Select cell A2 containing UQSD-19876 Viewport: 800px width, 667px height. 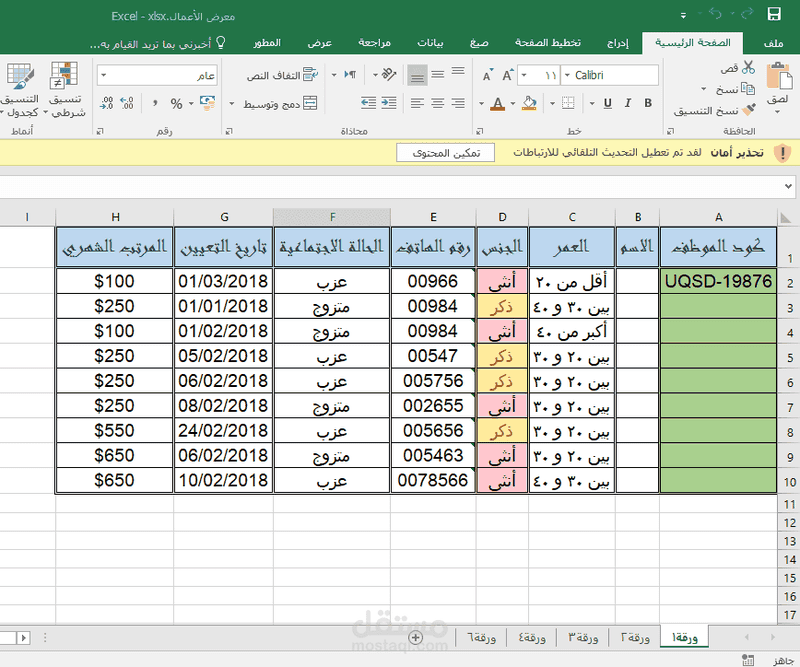click(718, 282)
